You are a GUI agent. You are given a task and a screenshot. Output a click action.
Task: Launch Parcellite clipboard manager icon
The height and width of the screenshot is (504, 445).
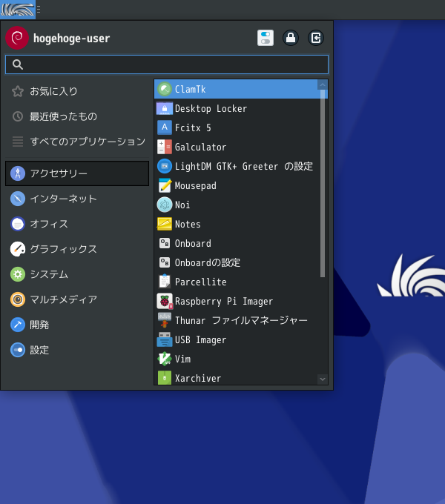click(x=165, y=282)
